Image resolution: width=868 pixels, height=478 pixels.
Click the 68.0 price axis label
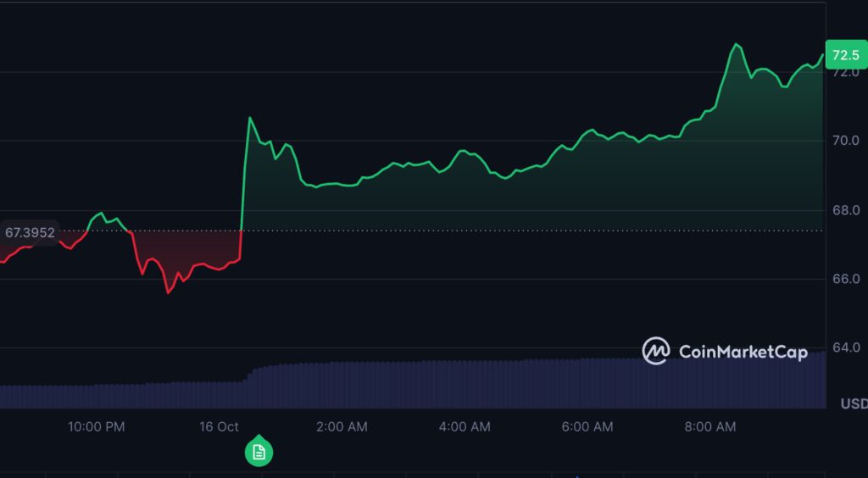[x=845, y=210]
